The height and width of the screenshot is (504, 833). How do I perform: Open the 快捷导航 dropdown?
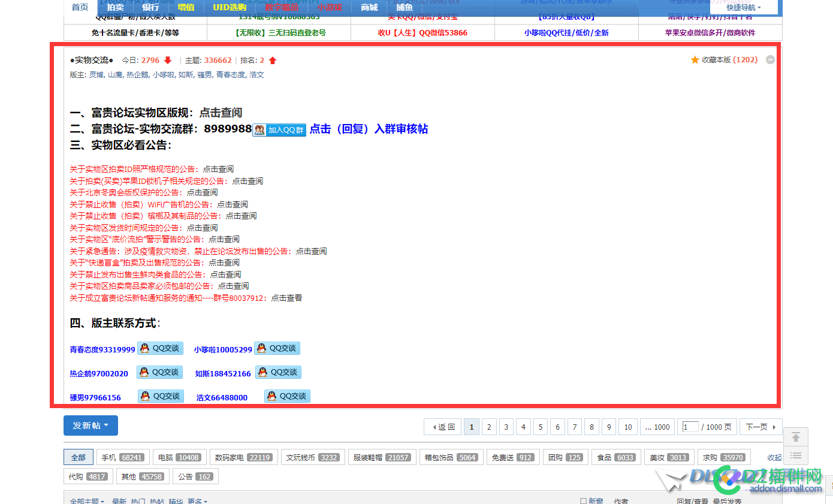tap(744, 8)
